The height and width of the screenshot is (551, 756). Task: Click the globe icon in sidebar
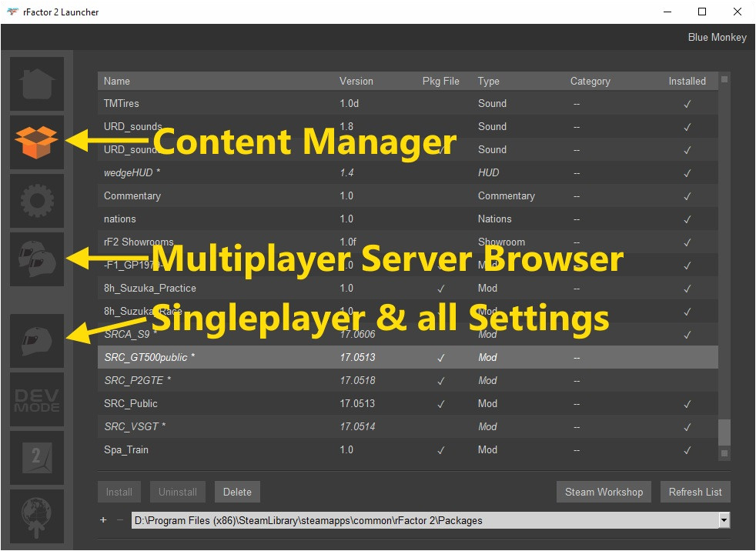point(37,516)
